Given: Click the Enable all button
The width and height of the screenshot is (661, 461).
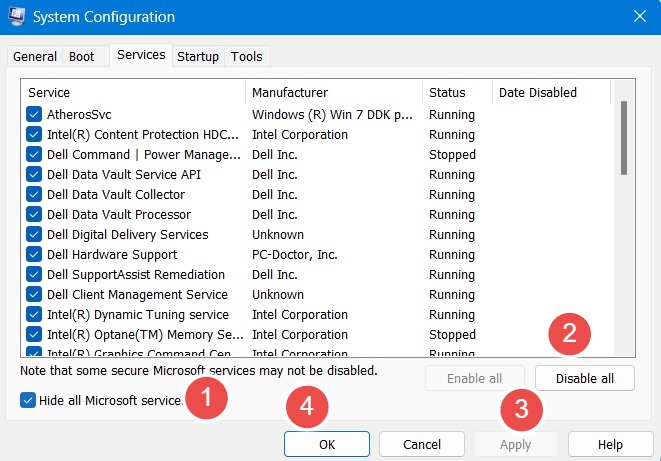Looking at the screenshot, I should pyautogui.click(x=475, y=378).
